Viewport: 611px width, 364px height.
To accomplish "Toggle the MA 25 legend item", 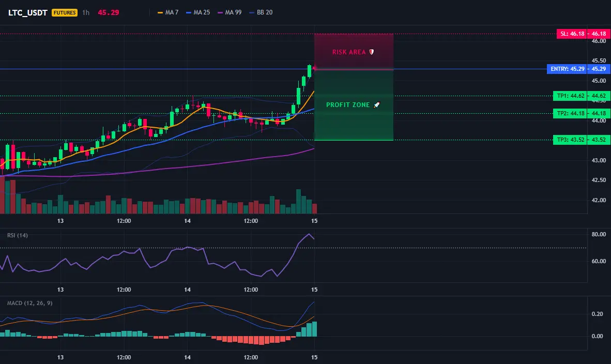I will tap(198, 12).
